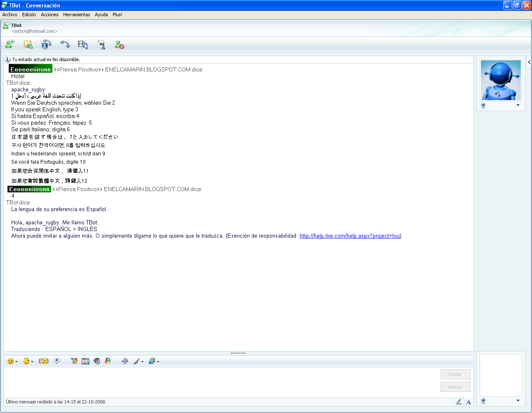Open the film and music activities icon

click(83, 44)
